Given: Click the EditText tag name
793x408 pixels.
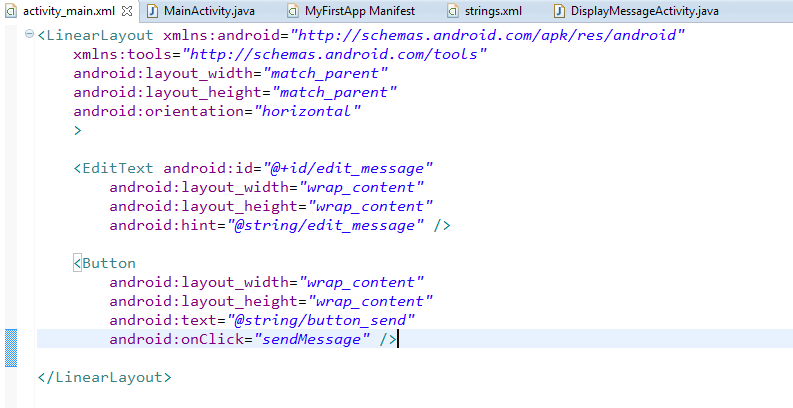Looking at the screenshot, I should (x=118, y=168).
